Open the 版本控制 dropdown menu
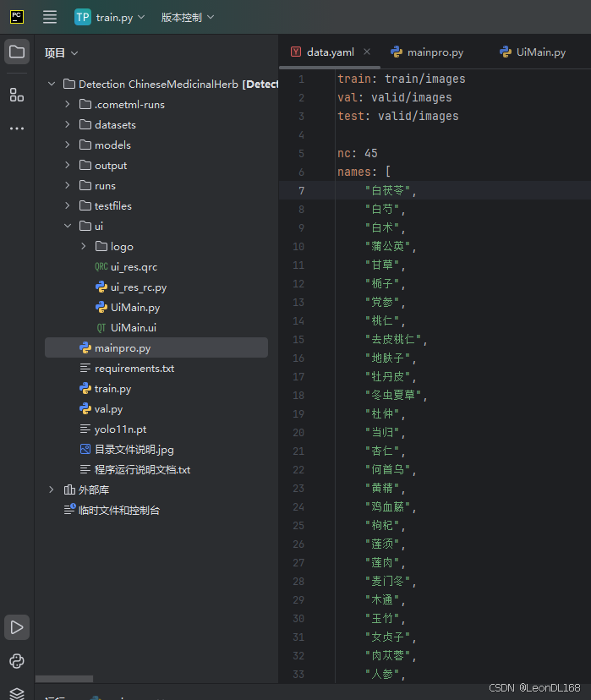This screenshot has width=591, height=700. (188, 18)
